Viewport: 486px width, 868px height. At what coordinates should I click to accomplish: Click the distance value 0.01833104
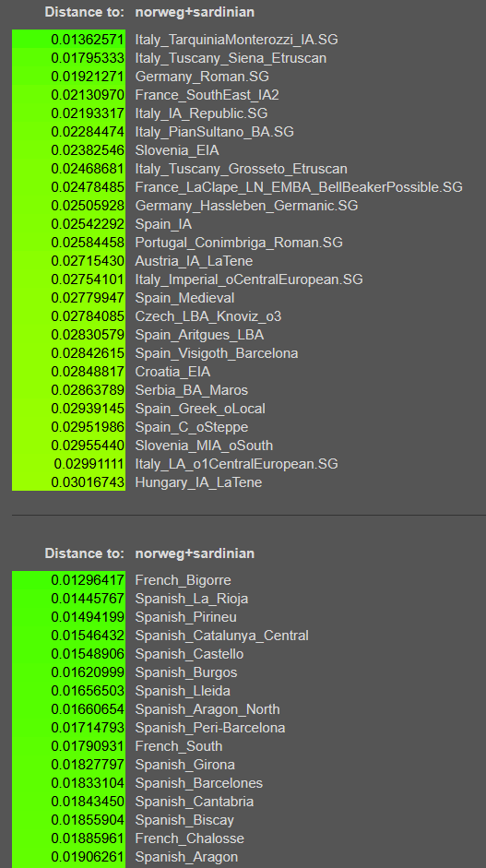(88, 783)
